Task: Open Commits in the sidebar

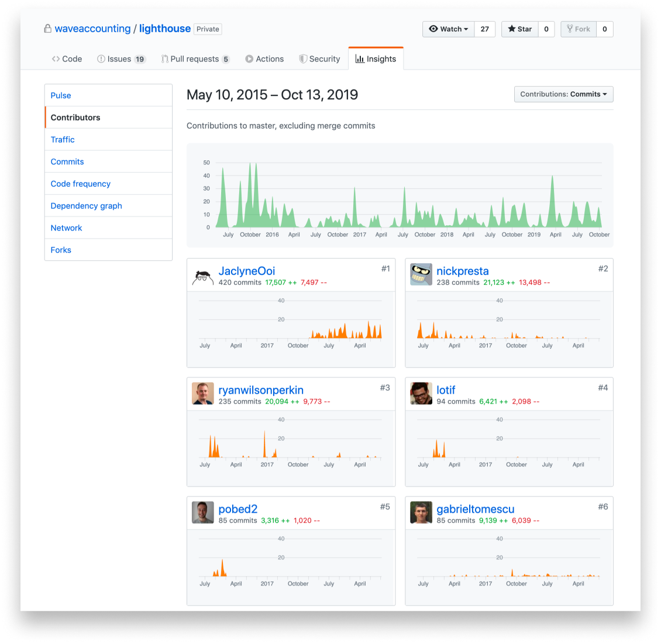Action: tap(108, 161)
